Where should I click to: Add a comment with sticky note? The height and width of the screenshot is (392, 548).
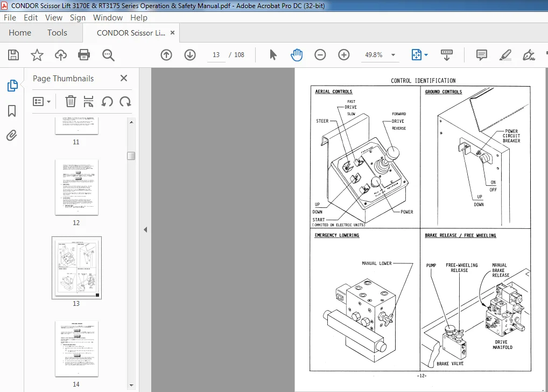(482, 55)
